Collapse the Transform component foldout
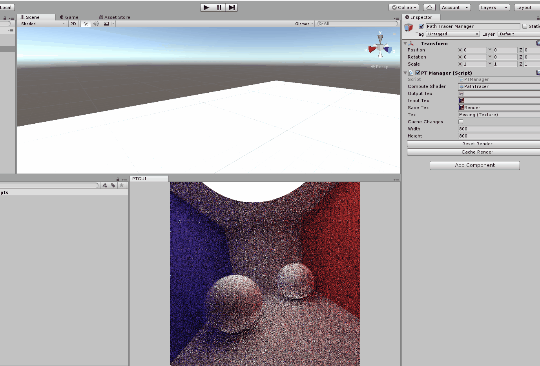540x366 pixels. point(405,43)
